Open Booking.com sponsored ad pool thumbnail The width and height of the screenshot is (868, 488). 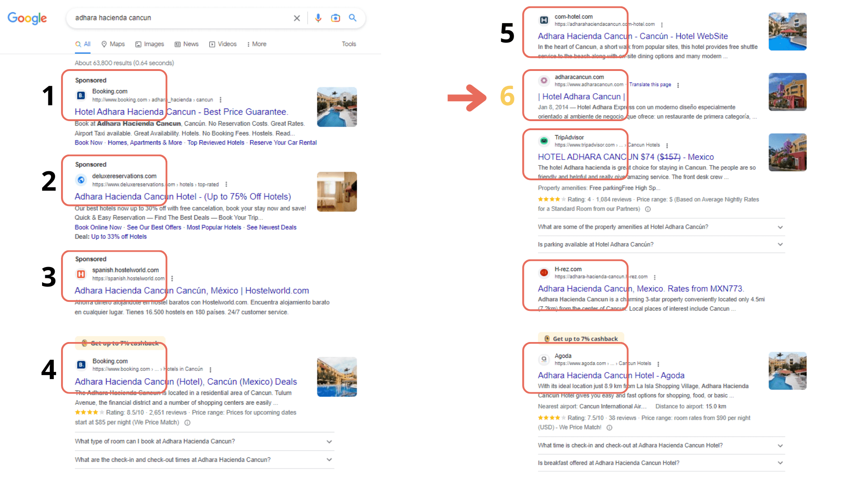click(x=337, y=107)
